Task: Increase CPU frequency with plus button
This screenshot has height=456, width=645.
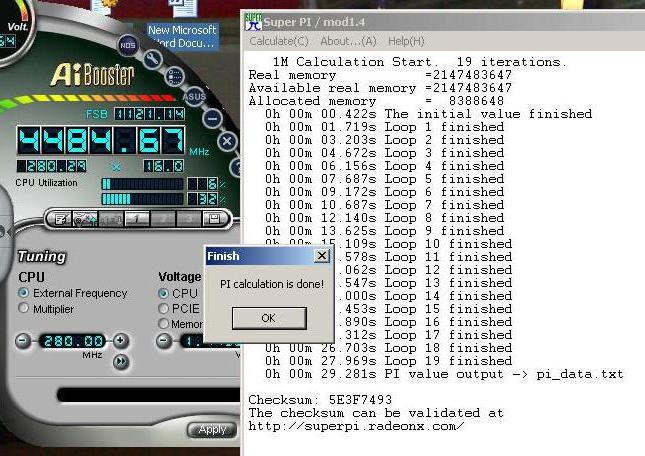Action: [x=121, y=340]
